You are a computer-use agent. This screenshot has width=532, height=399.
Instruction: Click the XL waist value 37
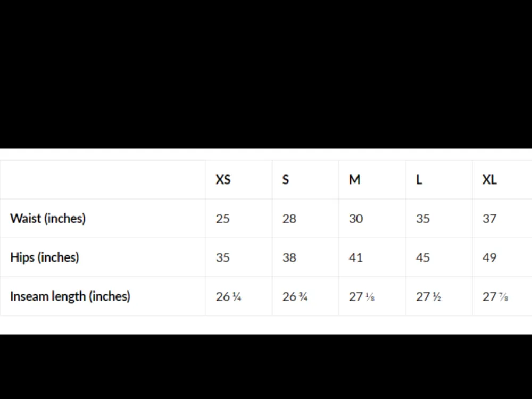(489, 219)
